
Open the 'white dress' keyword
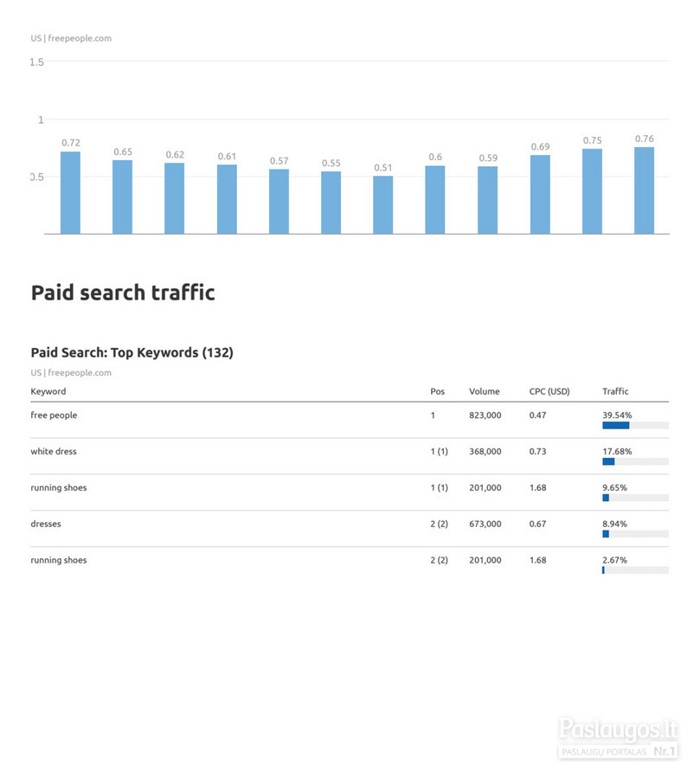pos(54,452)
